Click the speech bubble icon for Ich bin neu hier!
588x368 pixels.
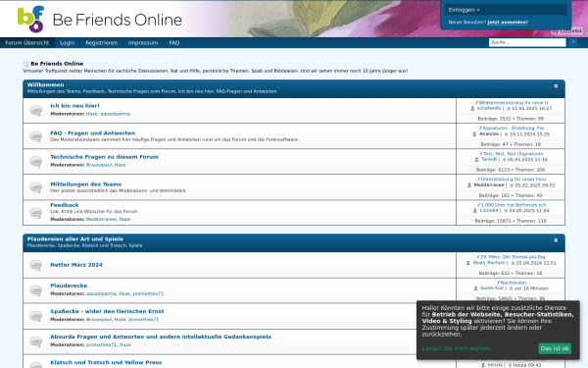click(36, 111)
